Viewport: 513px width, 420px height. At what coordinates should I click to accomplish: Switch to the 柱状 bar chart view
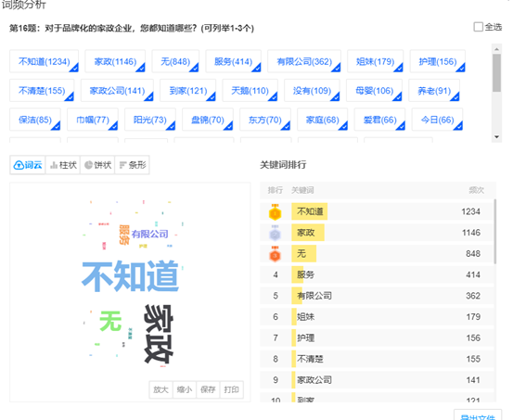(x=63, y=165)
